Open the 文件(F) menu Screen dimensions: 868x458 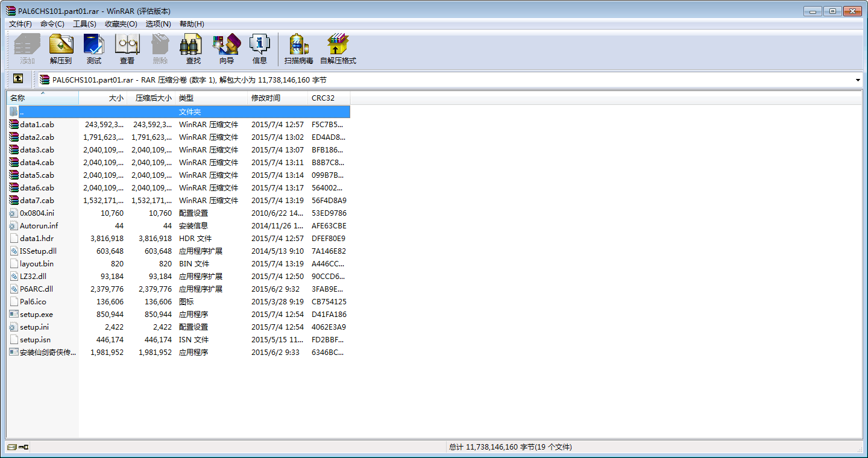(20, 24)
